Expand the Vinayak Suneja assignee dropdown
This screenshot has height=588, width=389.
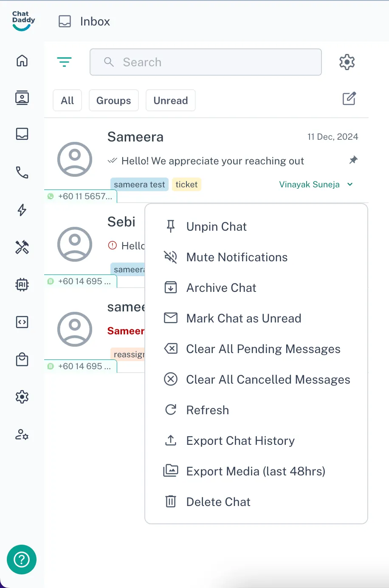pyautogui.click(x=350, y=184)
